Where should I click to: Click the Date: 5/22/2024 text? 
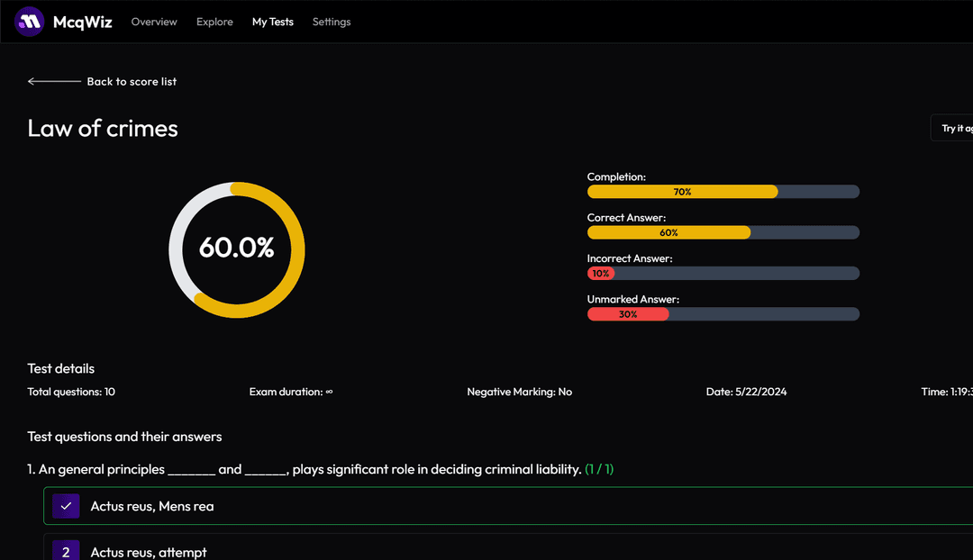(x=747, y=392)
